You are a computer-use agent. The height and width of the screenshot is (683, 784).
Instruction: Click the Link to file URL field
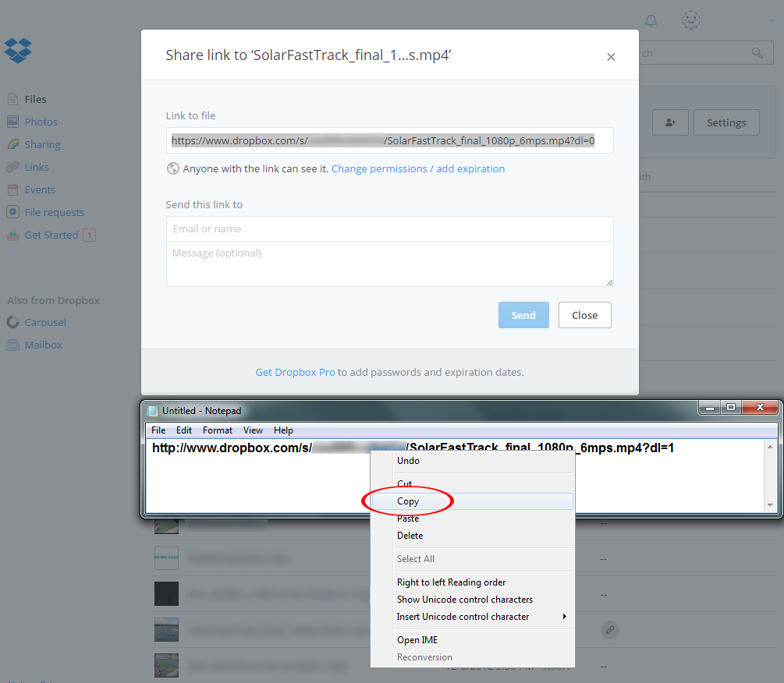(x=389, y=140)
